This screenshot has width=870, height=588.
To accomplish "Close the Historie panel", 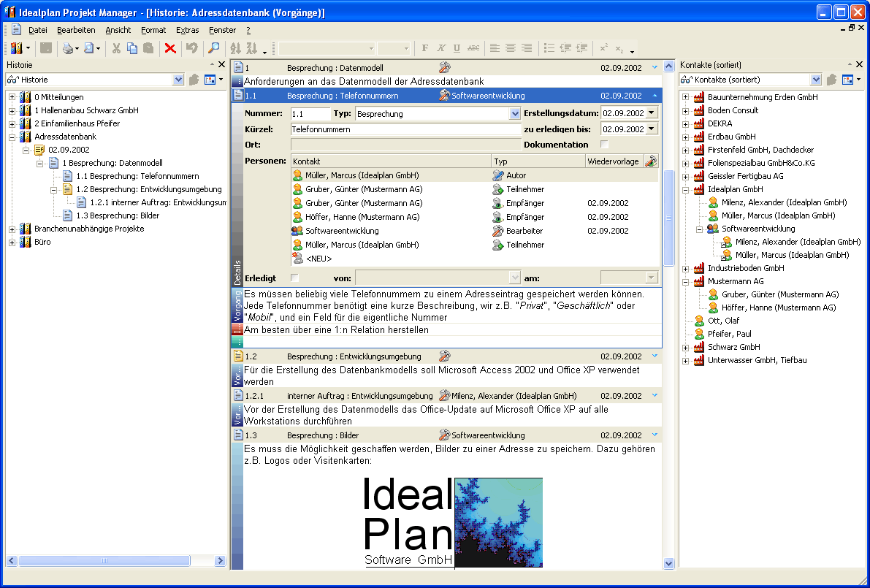I will (x=222, y=65).
